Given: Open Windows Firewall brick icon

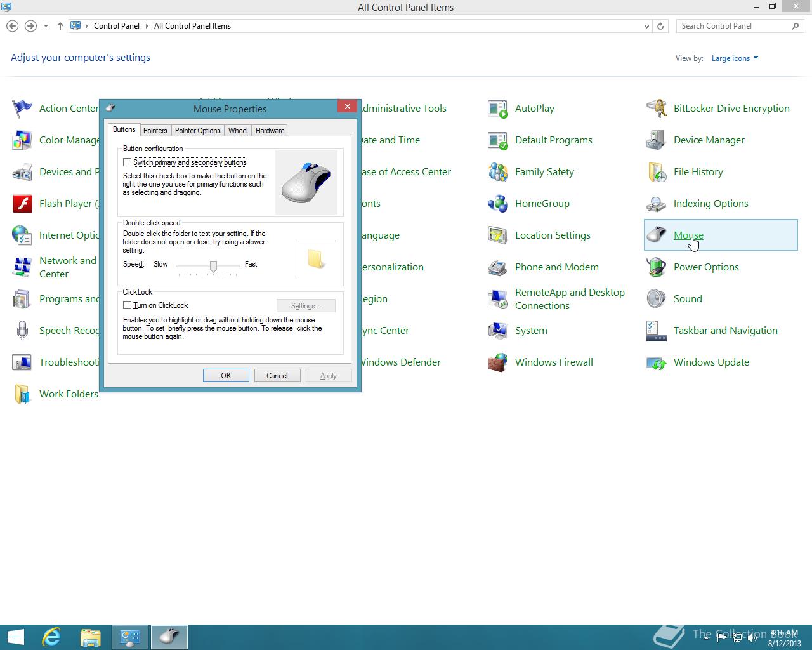Looking at the screenshot, I should click(x=498, y=362).
